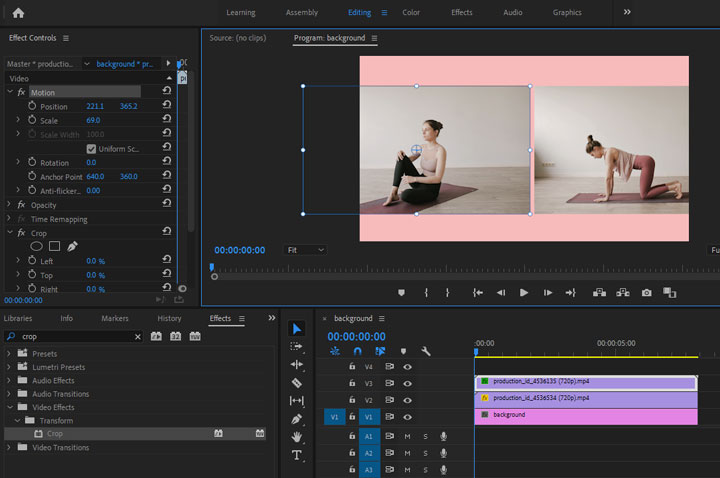Open the Fit zoom level dropdown
The width and height of the screenshot is (720, 478).
(305, 250)
